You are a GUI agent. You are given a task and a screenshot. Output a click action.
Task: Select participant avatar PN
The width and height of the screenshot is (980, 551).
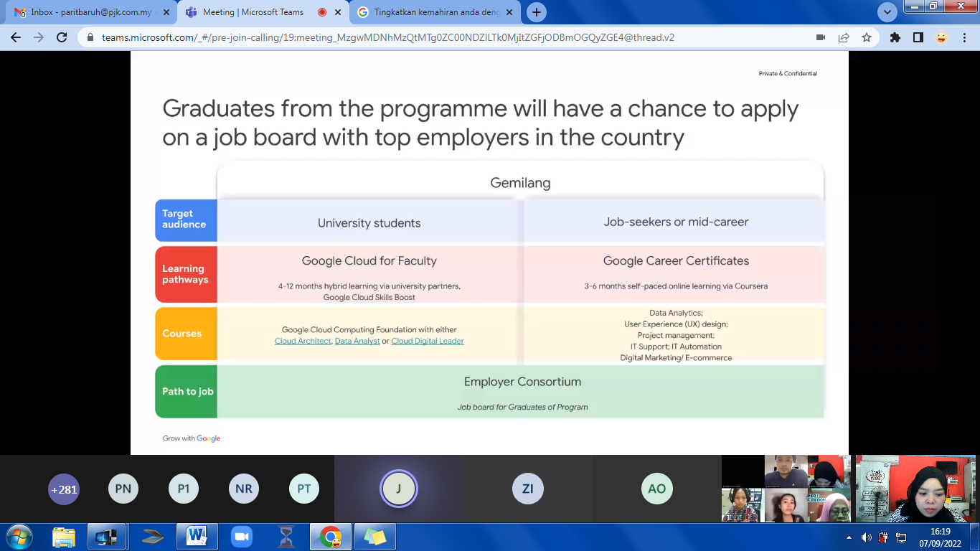(x=123, y=489)
